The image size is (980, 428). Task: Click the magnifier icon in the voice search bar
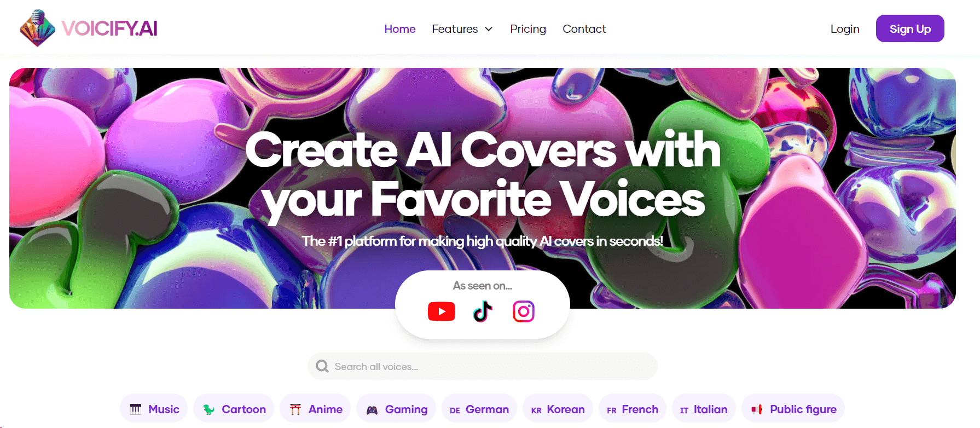point(322,366)
